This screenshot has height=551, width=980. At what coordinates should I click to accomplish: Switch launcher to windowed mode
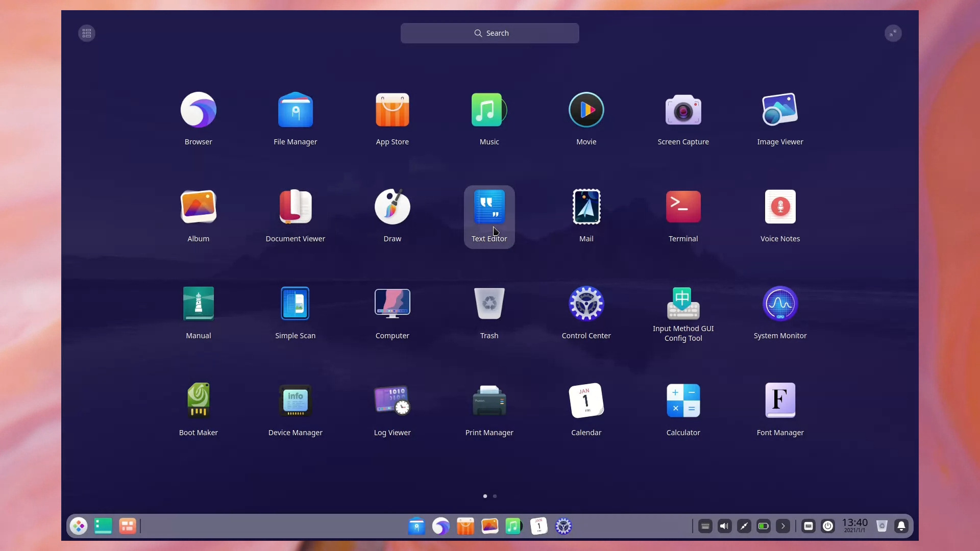coord(893,33)
